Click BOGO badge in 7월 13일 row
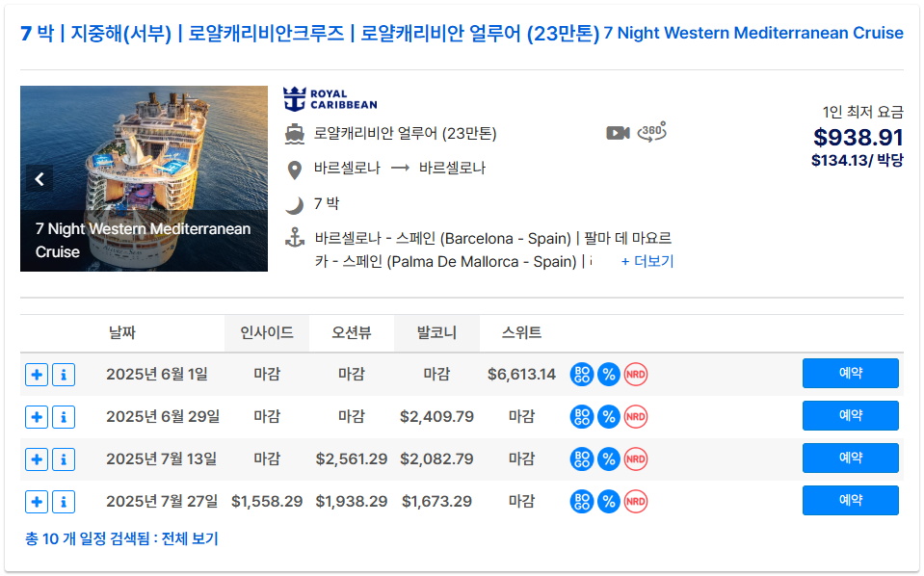 click(x=582, y=459)
